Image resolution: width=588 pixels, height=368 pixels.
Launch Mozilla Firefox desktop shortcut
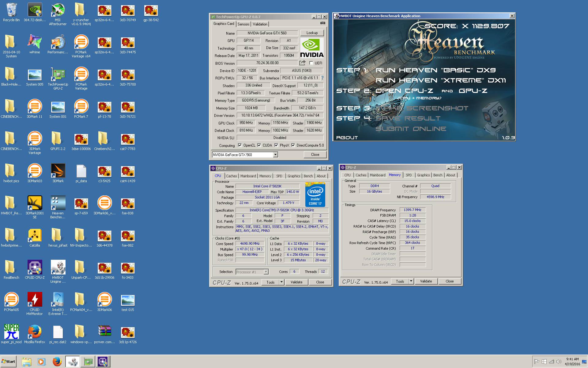point(35,334)
